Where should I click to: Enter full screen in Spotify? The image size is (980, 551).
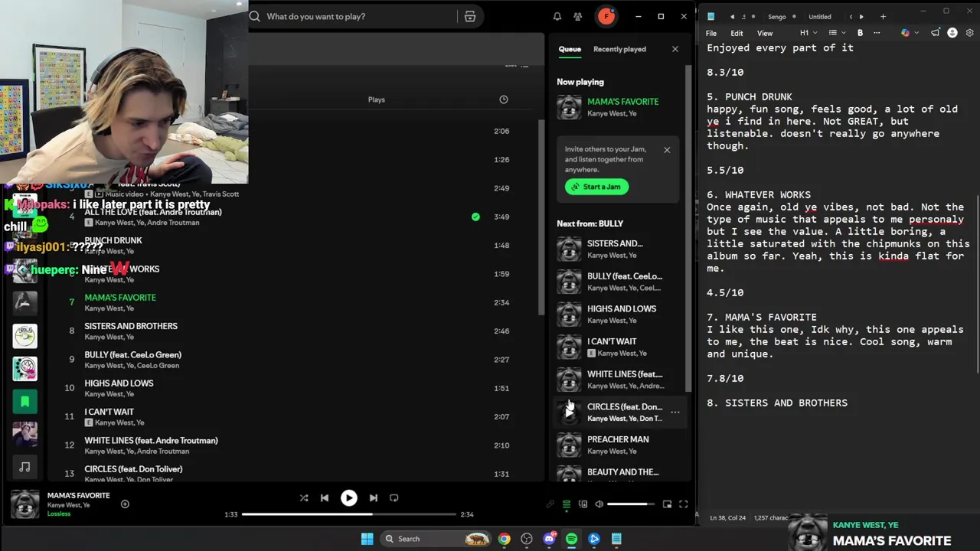click(x=683, y=504)
